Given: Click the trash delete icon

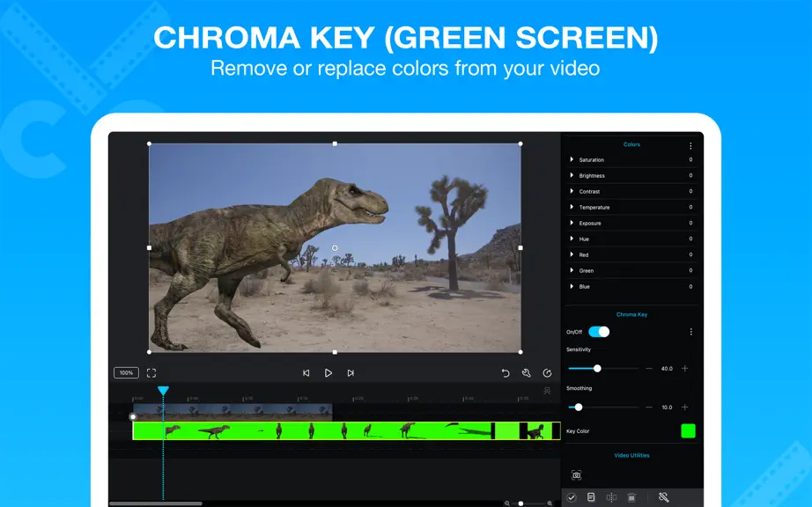Looking at the screenshot, I should pyautogui.click(x=631, y=497).
